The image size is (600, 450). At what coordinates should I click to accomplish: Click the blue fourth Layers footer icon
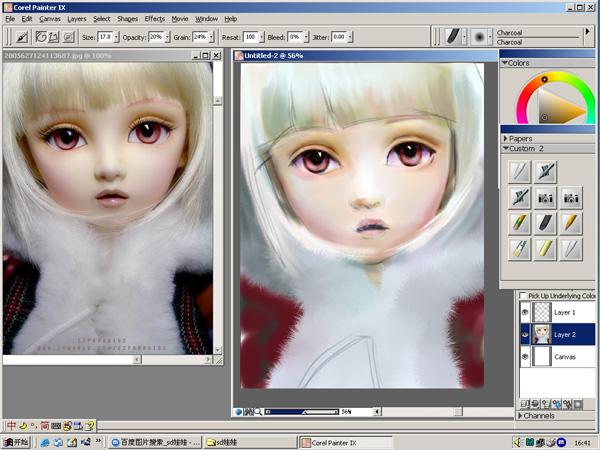point(557,404)
